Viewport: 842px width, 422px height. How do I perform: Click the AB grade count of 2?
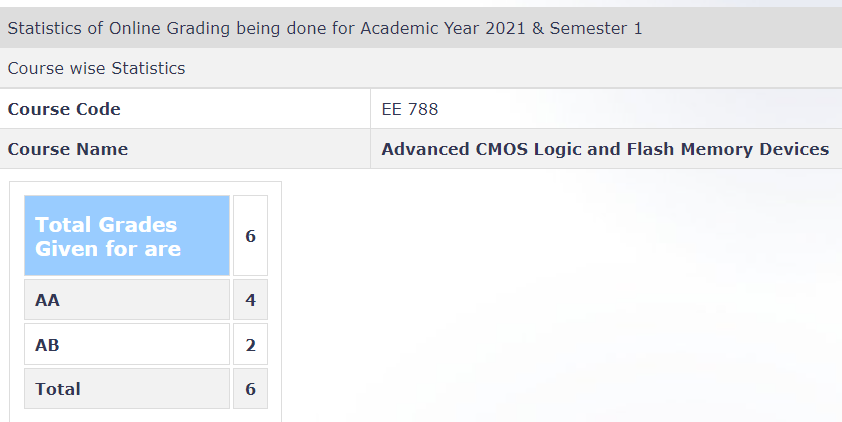(x=250, y=345)
